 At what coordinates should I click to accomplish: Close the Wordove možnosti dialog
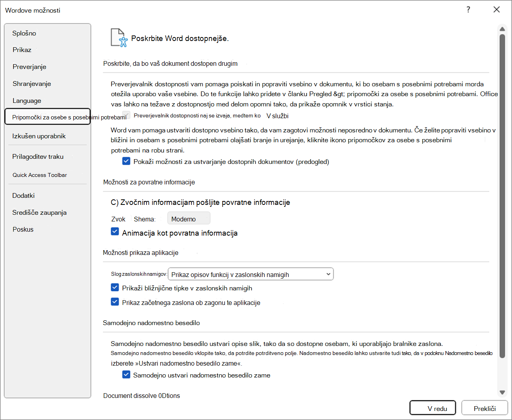tap(497, 9)
